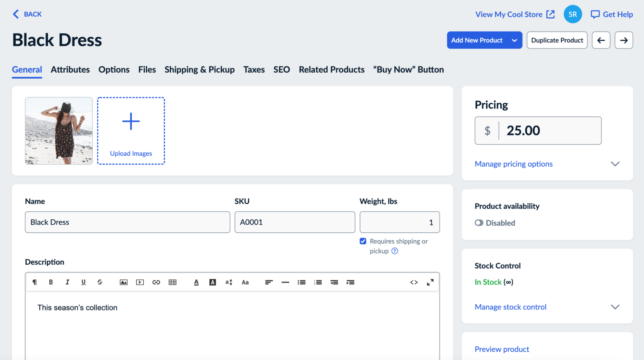The image size is (644, 360).
Task: Insert an image into the description
Action: [x=124, y=282]
